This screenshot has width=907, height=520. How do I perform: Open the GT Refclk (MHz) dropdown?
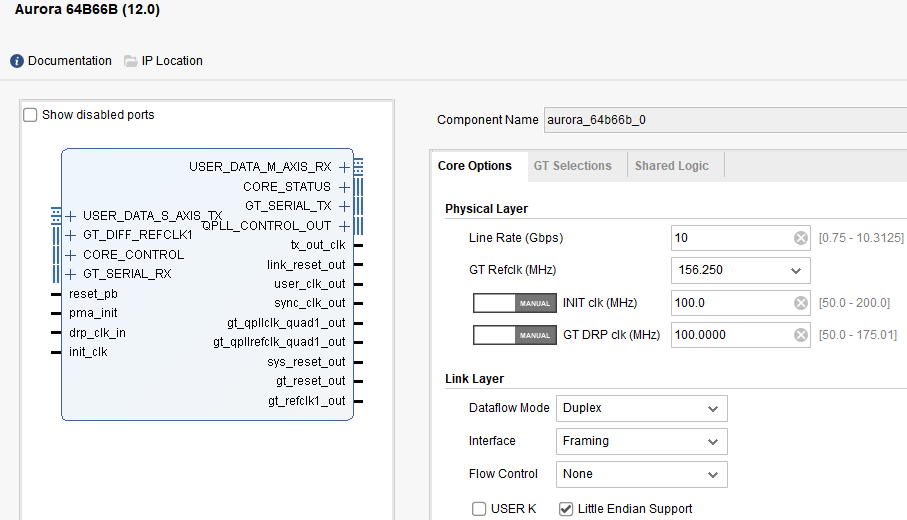coord(740,270)
